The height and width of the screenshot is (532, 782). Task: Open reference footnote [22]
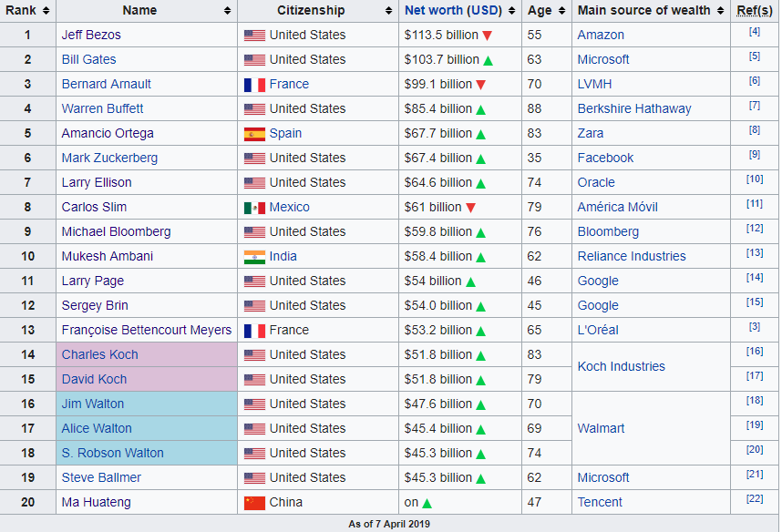pyautogui.click(x=755, y=498)
